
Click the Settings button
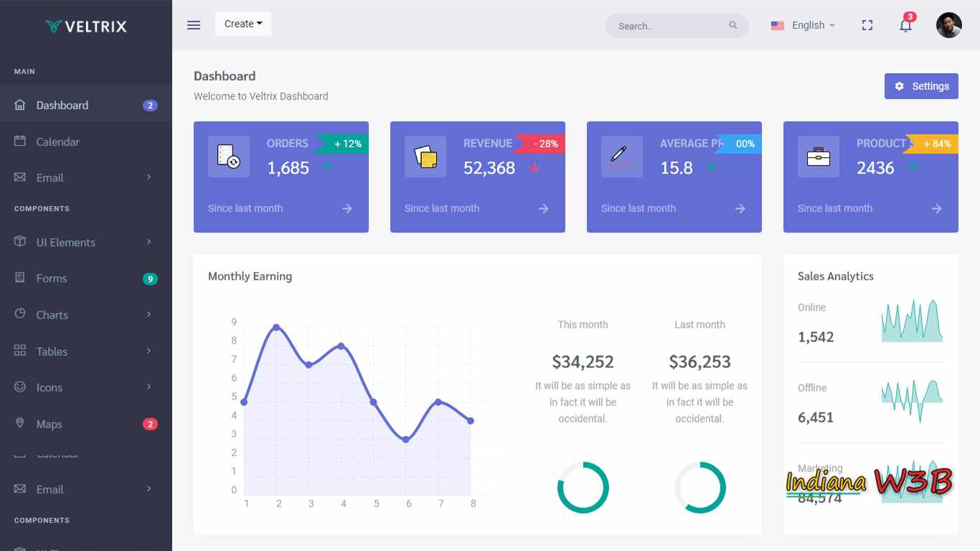(921, 85)
